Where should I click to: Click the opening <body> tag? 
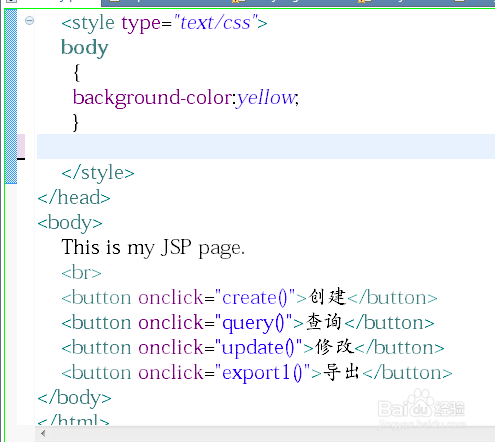70,223
